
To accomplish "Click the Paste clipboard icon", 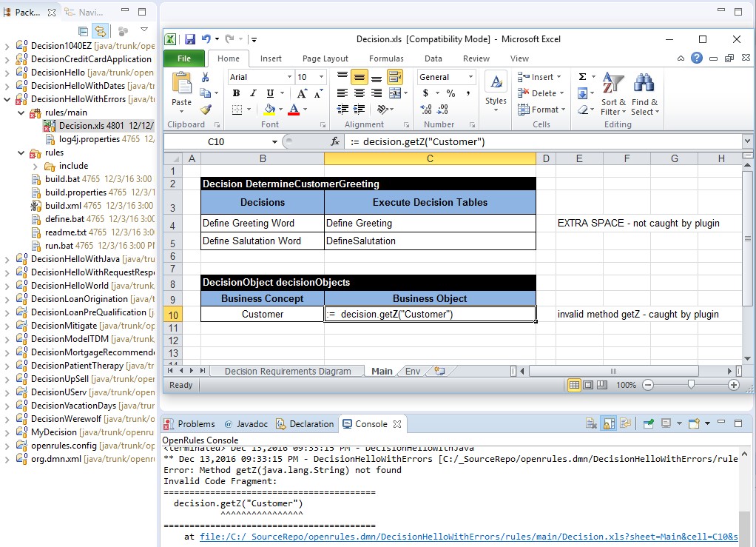I will click(x=182, y=84).
